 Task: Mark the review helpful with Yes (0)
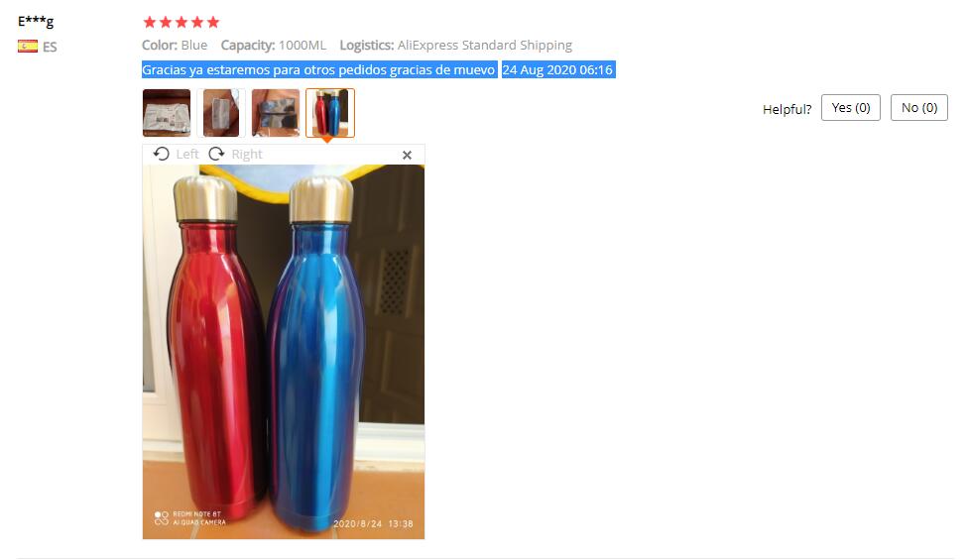coord(851,108)
